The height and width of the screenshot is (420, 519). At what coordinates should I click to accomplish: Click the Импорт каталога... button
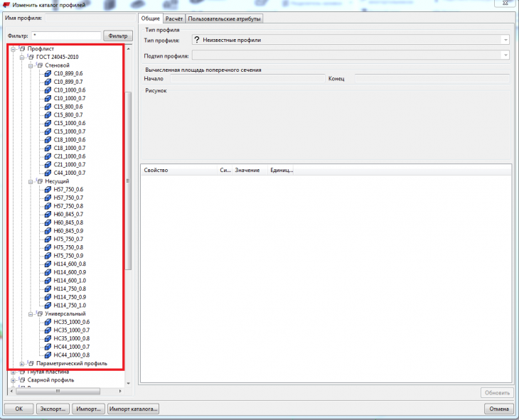(x=133, y=409)
